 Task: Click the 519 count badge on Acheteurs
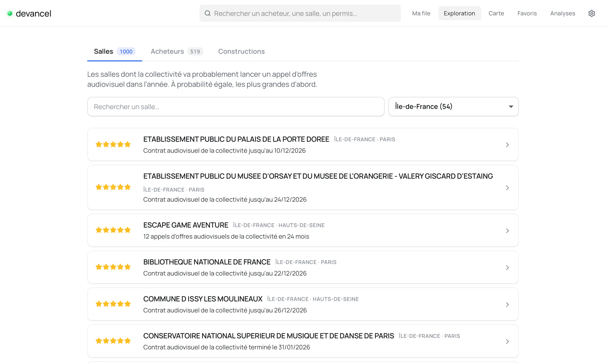tap(195, 52)
